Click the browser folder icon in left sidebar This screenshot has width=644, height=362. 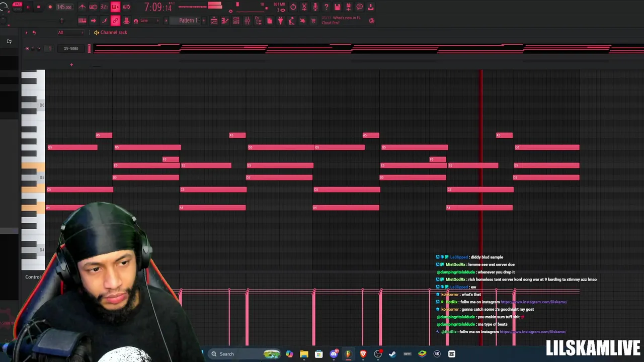click(x=9, y=41)
